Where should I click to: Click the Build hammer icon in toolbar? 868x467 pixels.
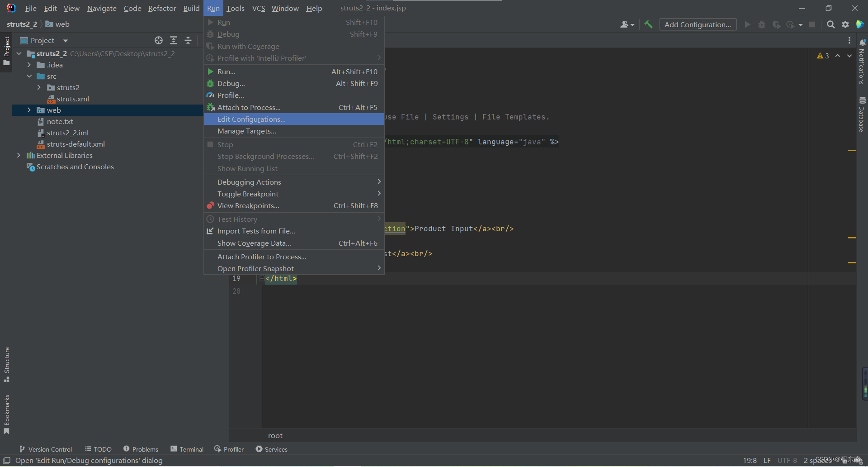[x=648, y=24]
